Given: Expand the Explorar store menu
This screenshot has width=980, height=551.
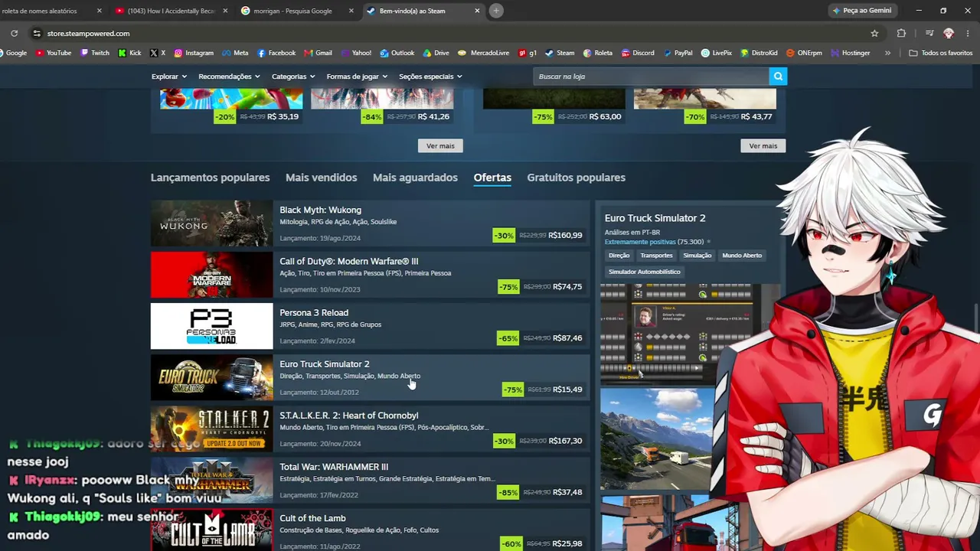Looking at the screenshot, I should tap(168, 77).
